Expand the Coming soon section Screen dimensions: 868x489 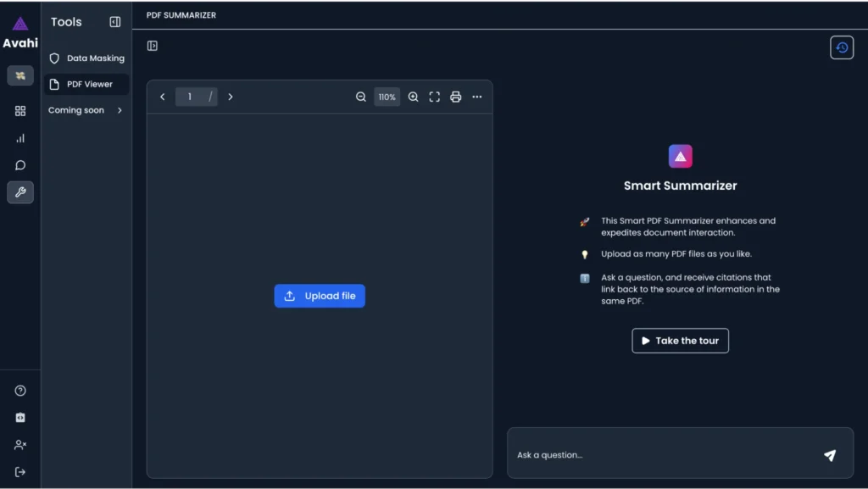[86, 110]
